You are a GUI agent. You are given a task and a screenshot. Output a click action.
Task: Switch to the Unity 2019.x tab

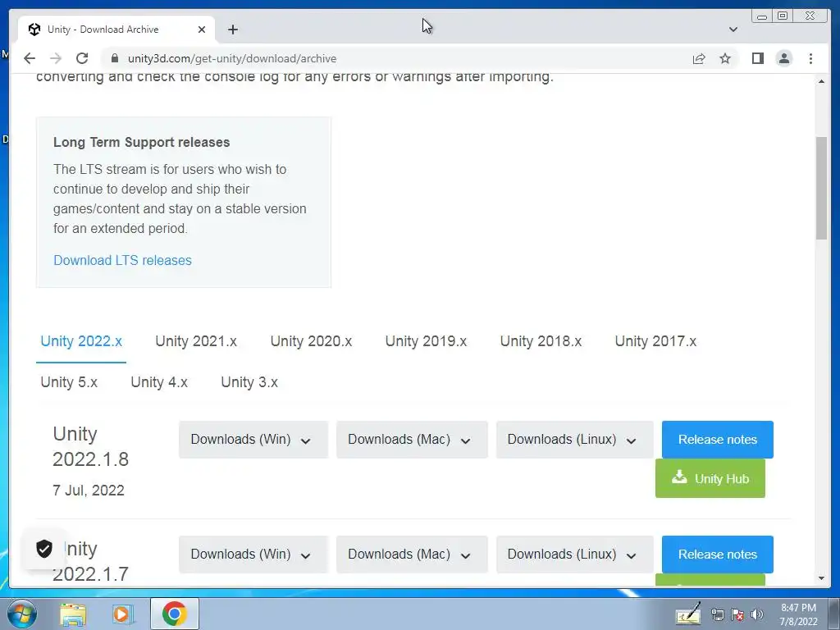[x=426, y=341]
